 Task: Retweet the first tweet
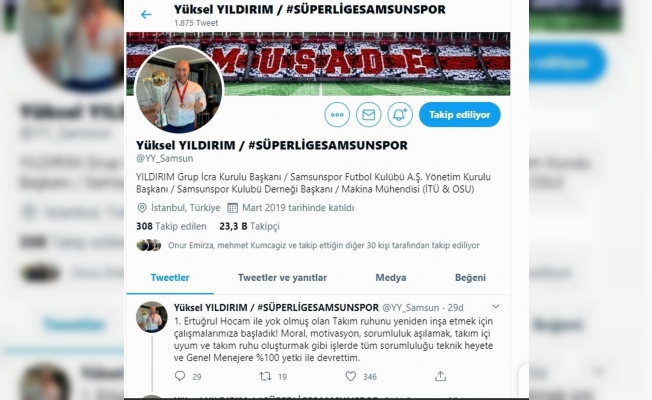click(265, 376)
